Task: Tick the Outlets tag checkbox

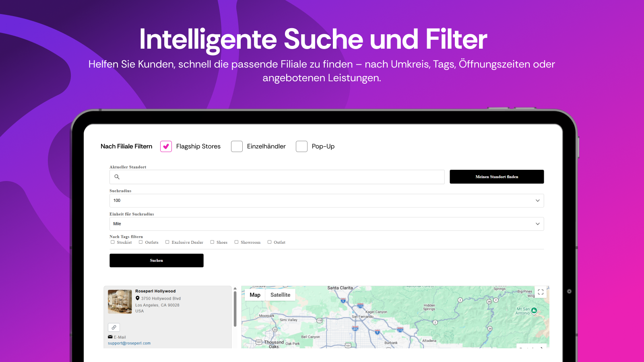Action: [141, 242]
